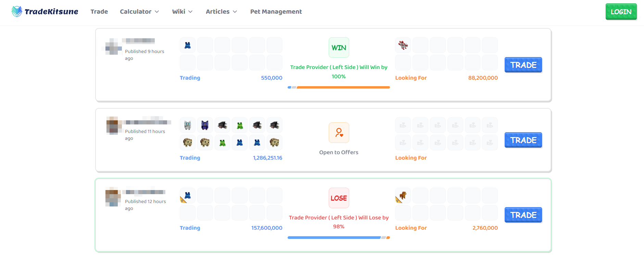Click the WIN badge on first trade
This screenshot has width=644, height=255.
coord(339,48)
